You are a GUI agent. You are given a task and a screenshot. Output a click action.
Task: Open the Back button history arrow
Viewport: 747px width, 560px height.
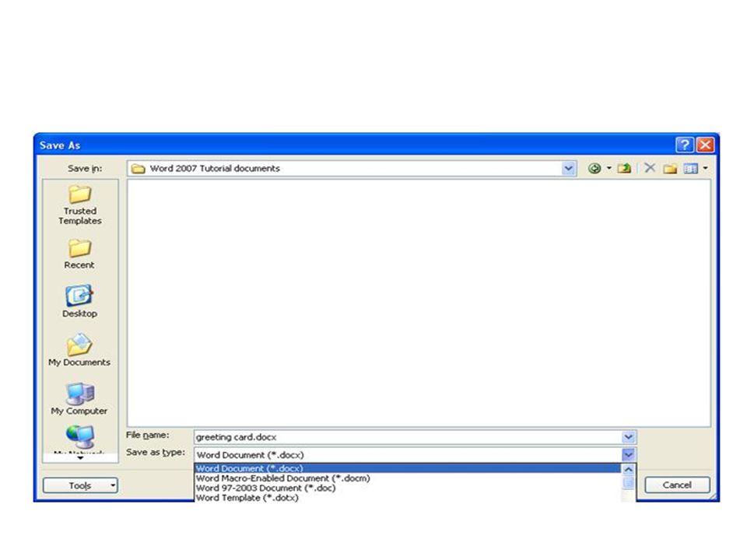pos(608,168)
